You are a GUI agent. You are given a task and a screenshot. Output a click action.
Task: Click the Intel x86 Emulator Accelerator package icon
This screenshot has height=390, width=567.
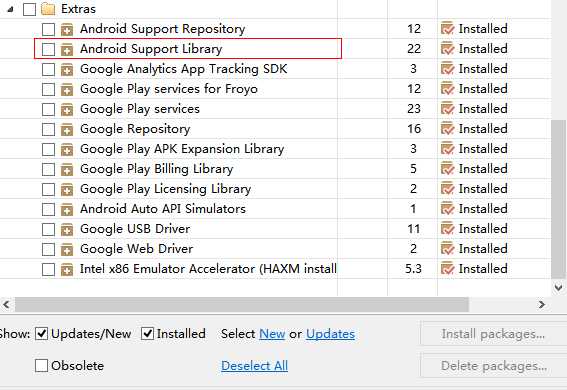point(67,269)
